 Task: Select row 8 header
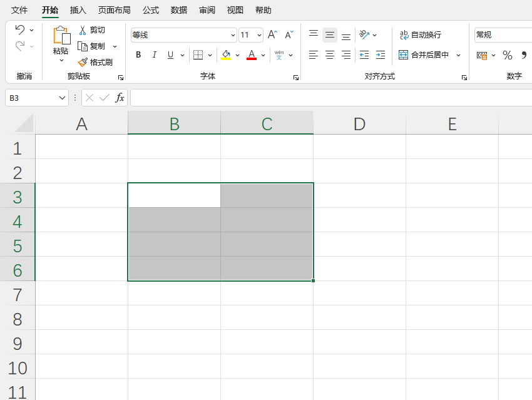[x=18, y=319]
